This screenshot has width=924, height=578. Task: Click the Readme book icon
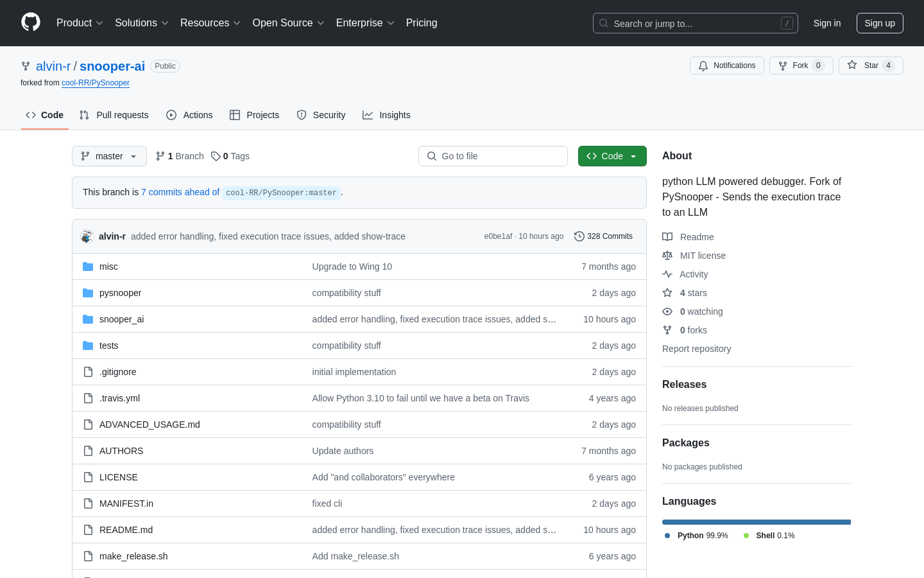click(x=667, y=237)
